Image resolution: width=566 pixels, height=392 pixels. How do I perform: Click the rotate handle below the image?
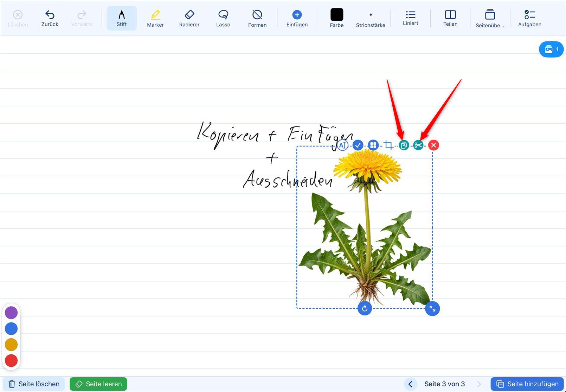(365, 308)
